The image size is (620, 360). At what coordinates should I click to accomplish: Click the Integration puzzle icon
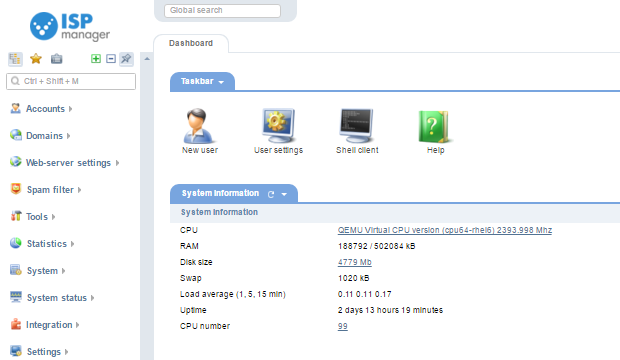(x=16, y=324)
